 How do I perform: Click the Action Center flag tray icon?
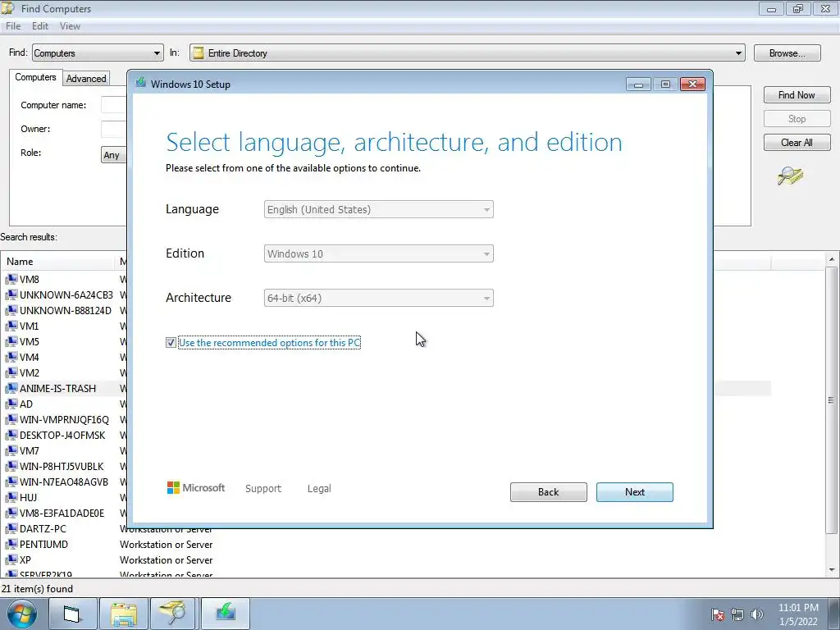(x=718, y=614)
